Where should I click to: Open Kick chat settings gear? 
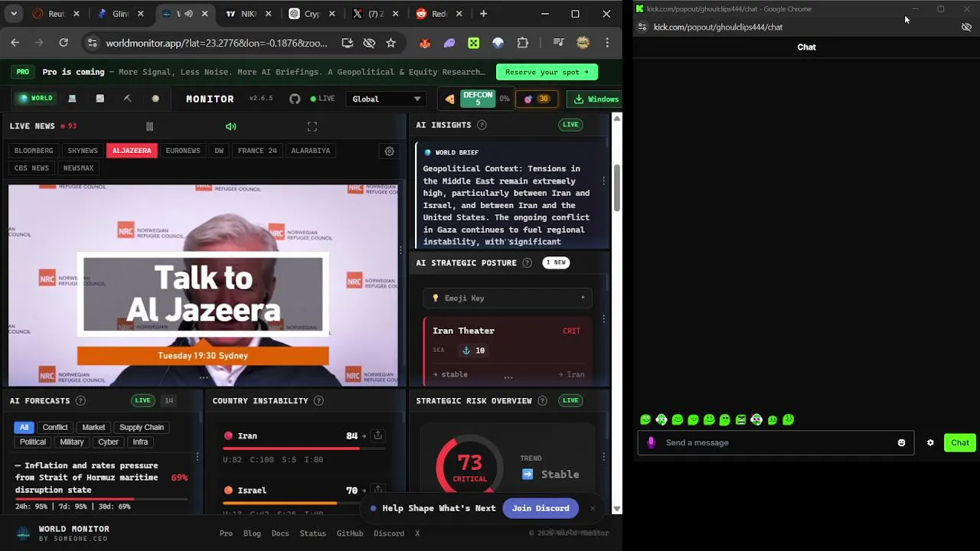[x=930, y=442]
